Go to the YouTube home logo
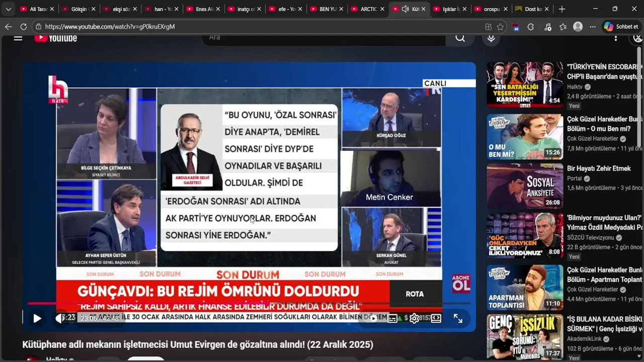 point(56,38)
